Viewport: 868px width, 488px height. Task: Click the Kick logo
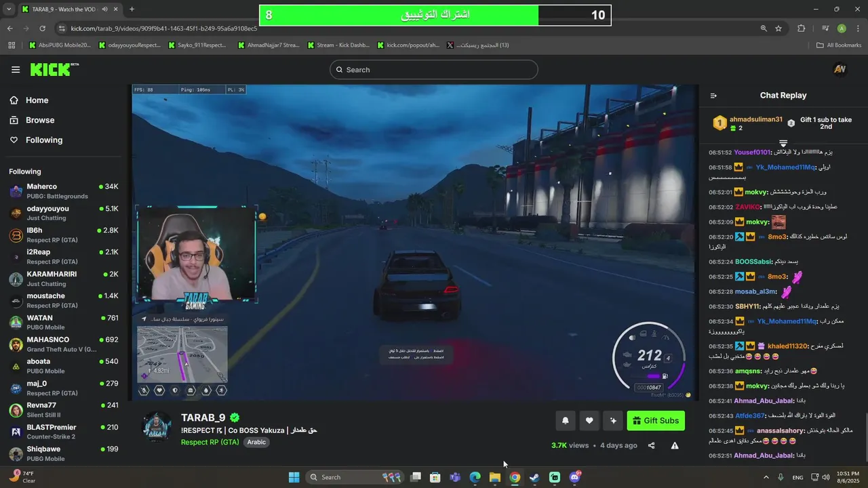tap(54, 69)
